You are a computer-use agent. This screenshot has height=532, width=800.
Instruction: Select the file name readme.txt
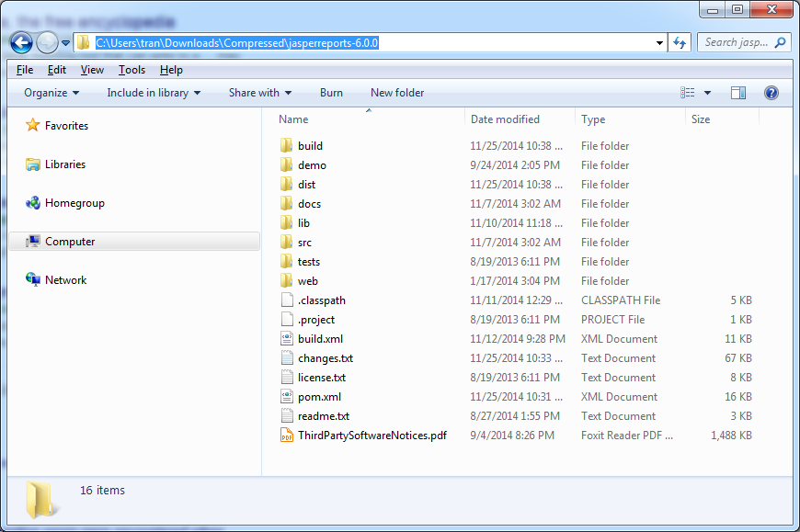pyautogui.click(x=324, y=416)
